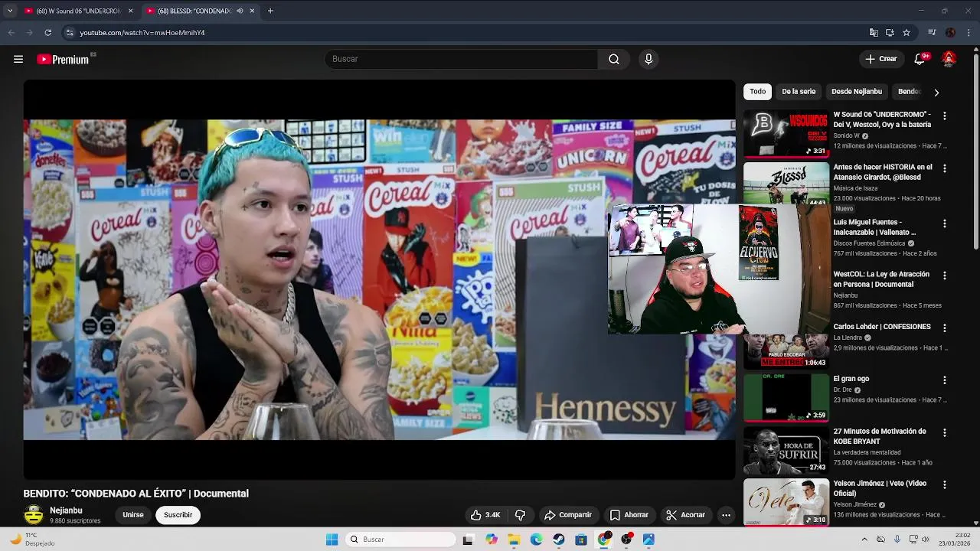The image size is (980, 551).
Task: Translate this page icon in address bar
Action: click(x=874, y=33)
